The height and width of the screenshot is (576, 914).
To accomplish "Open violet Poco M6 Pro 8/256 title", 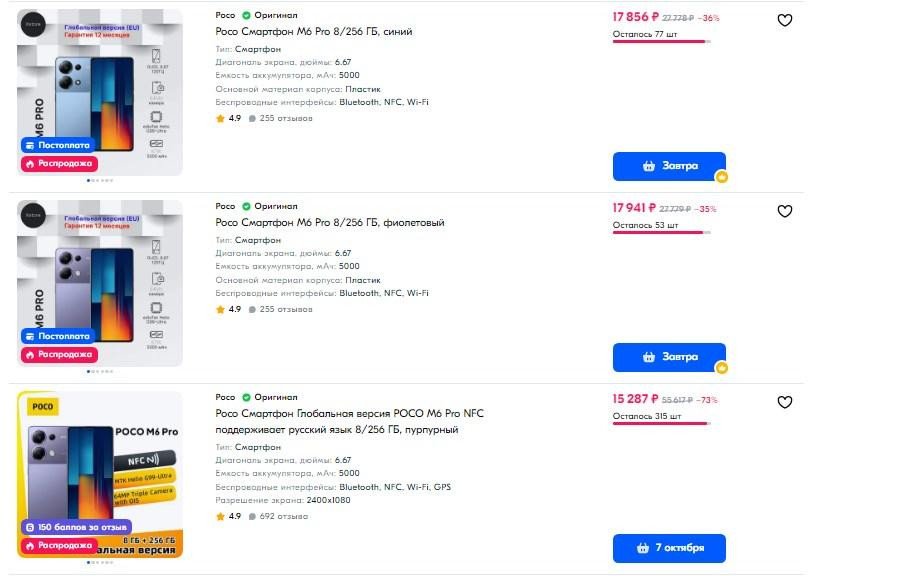I will [330, 223].
